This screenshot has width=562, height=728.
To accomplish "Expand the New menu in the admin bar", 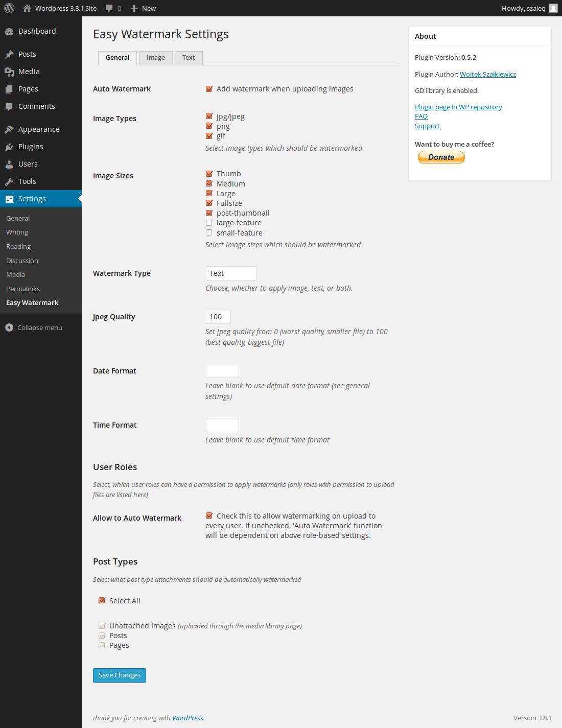I will pos(143,8).
